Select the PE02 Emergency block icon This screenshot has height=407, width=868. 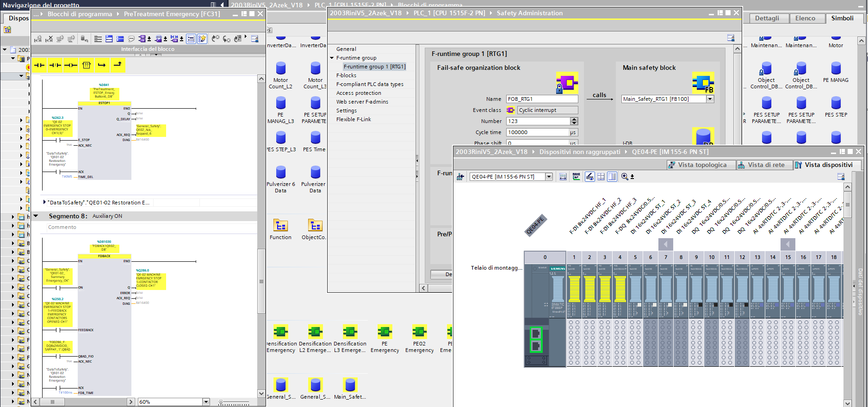[x=420, y=332]
